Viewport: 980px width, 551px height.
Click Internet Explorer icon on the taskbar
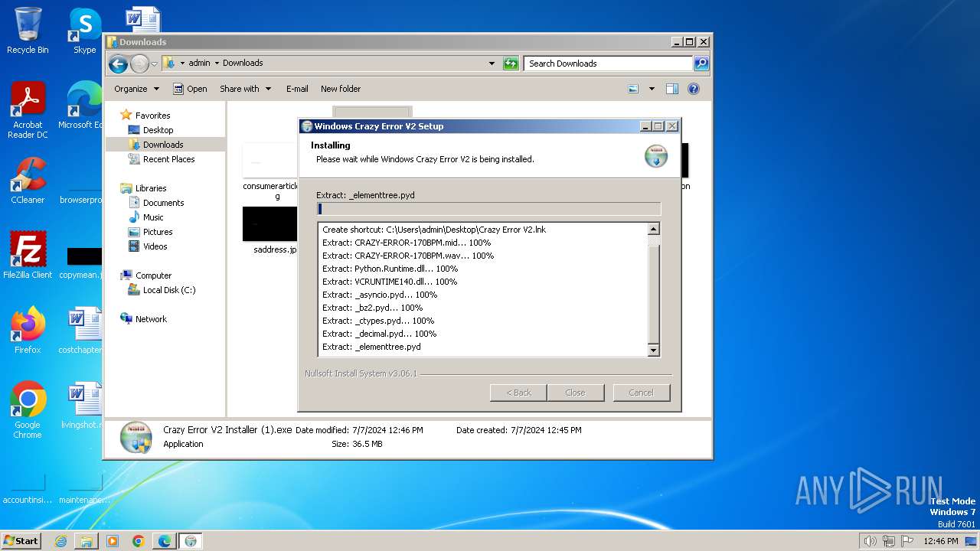pyautogui.click(x=60, y=541)
